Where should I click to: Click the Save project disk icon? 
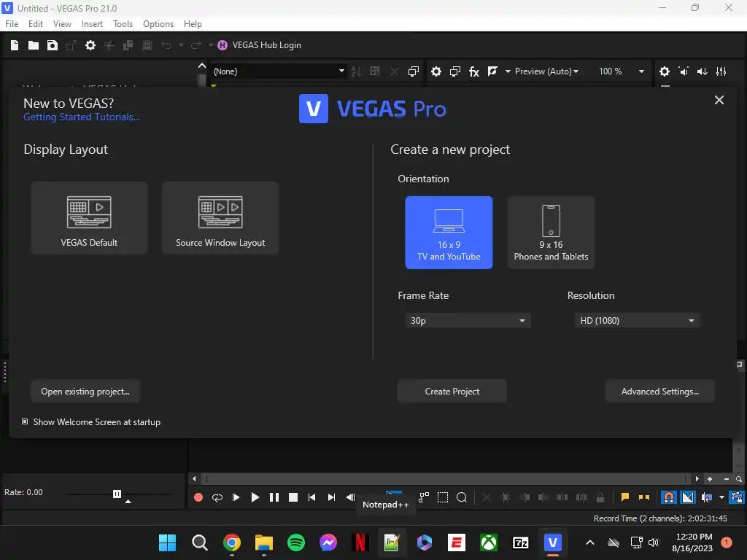click(53, 45)
